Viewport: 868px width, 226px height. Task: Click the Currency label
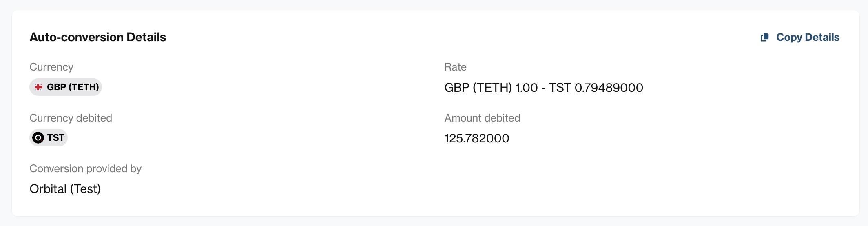[51, 67]
